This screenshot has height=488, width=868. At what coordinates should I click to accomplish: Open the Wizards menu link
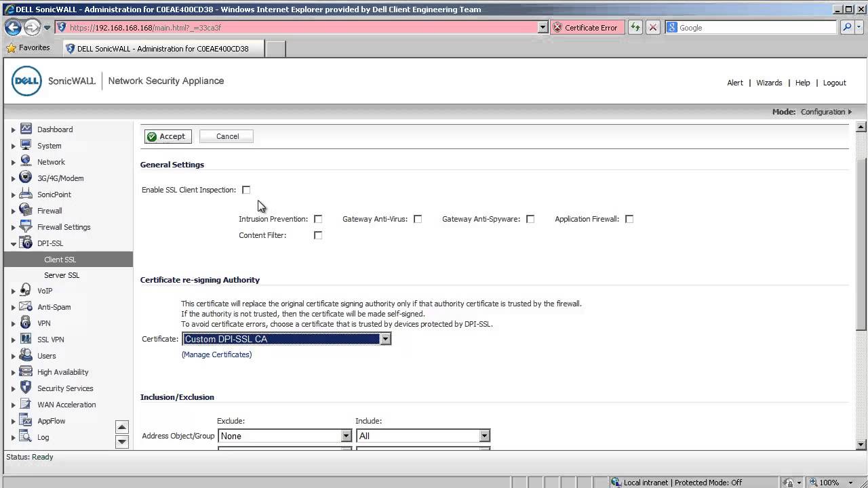[x=769, y=83]
